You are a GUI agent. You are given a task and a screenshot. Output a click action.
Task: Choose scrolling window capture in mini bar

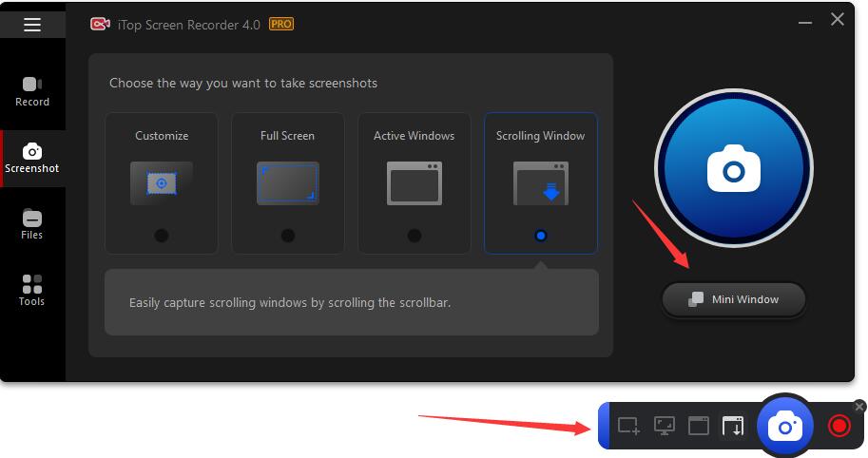(x=733, y=427)
